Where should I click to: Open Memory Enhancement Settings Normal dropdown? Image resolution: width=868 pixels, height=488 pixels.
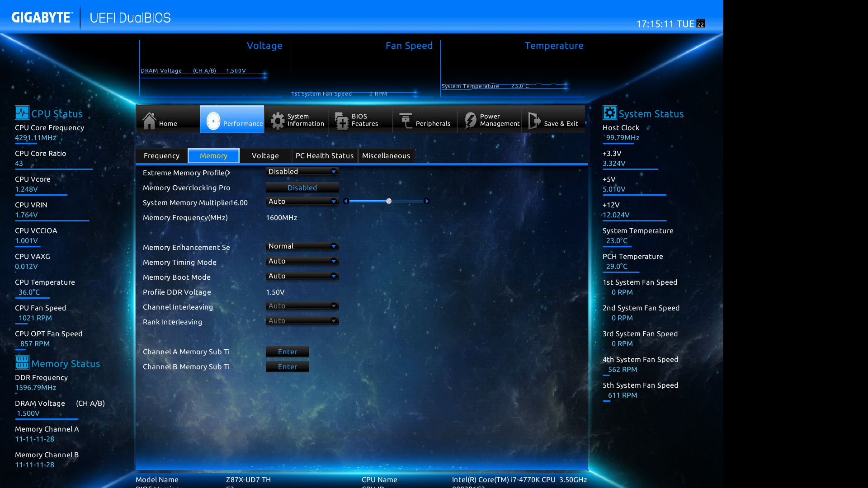[302, 246]
